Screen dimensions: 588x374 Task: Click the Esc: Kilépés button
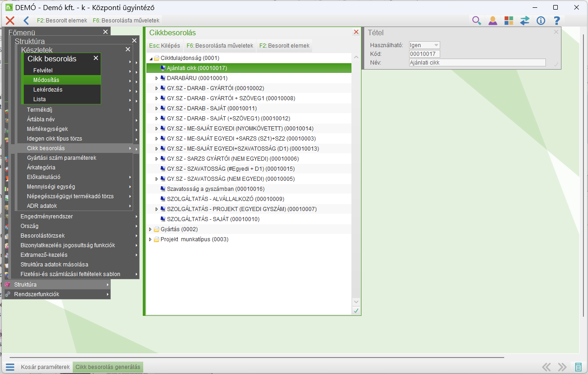click(x=164, y=46)
